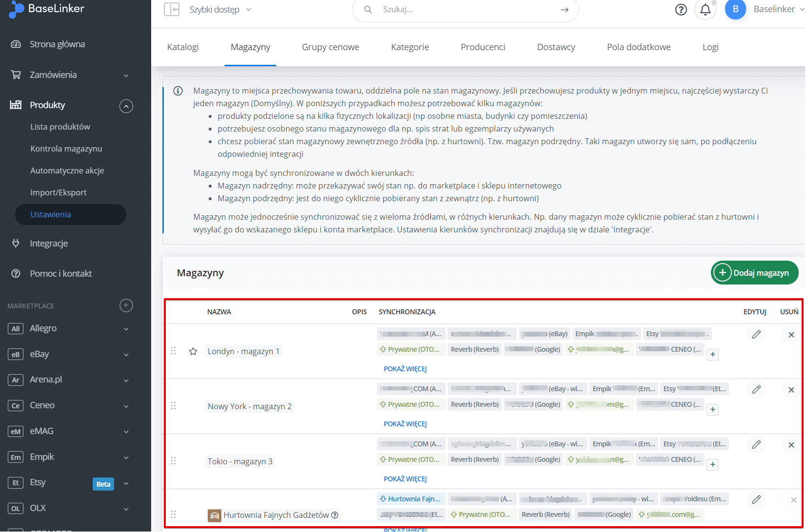
Task: Expand eMAG marketplace chevron
Action: pos(126,432)
